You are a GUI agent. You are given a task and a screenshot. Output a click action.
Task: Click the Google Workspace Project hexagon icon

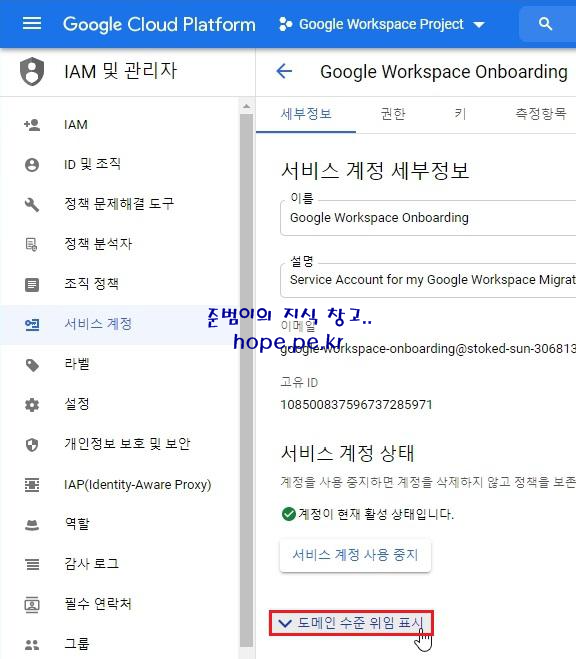[x=285, y=24]
